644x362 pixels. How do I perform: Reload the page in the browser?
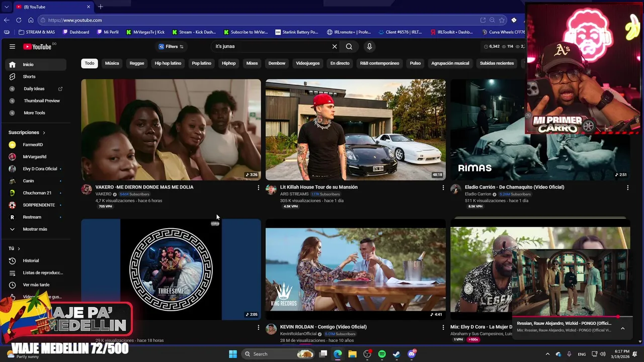(x=19, y=20)
